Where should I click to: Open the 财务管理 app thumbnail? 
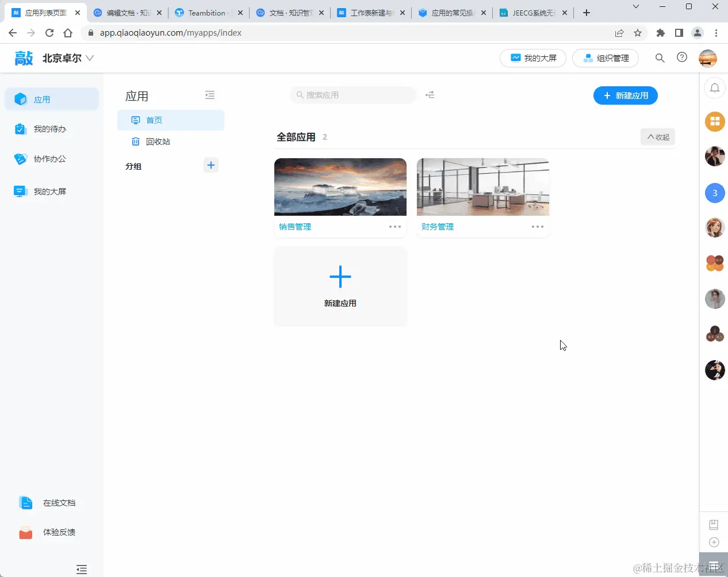click(483, 187)
